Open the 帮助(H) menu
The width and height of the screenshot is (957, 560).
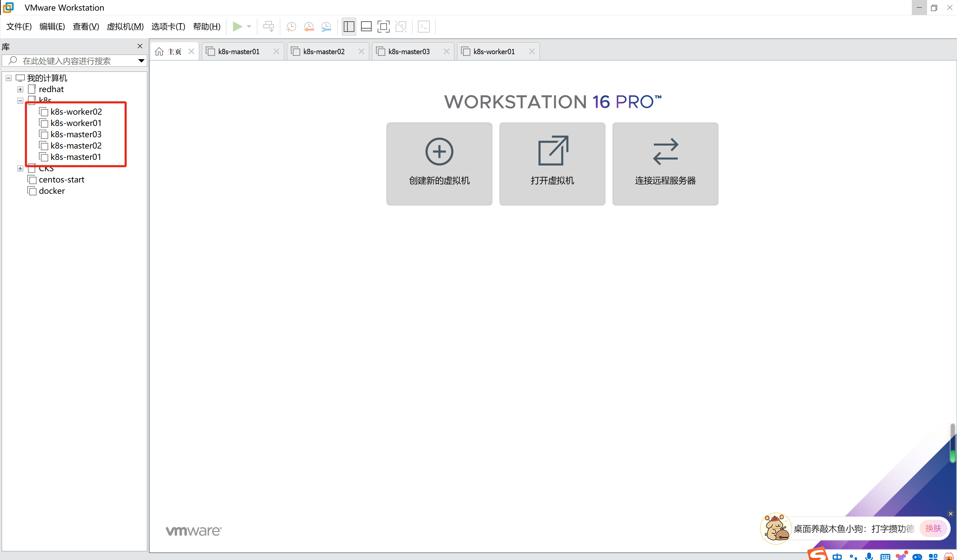click(x=206, y=27)
